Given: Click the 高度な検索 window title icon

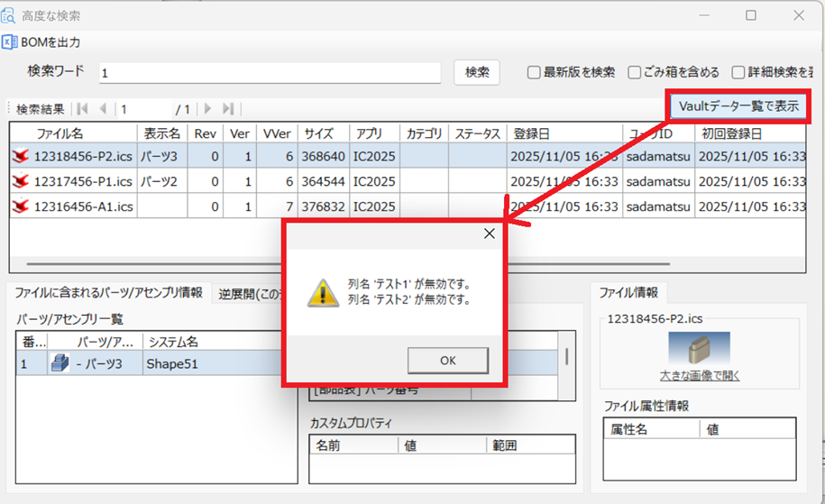Looking at the screenshot, I should [8, 16].
